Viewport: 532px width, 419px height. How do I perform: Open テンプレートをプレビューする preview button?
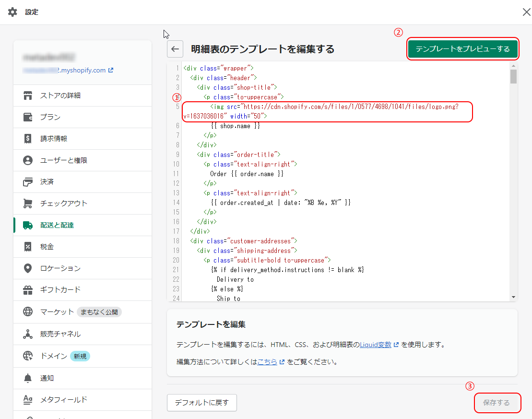tap(463, 49)
